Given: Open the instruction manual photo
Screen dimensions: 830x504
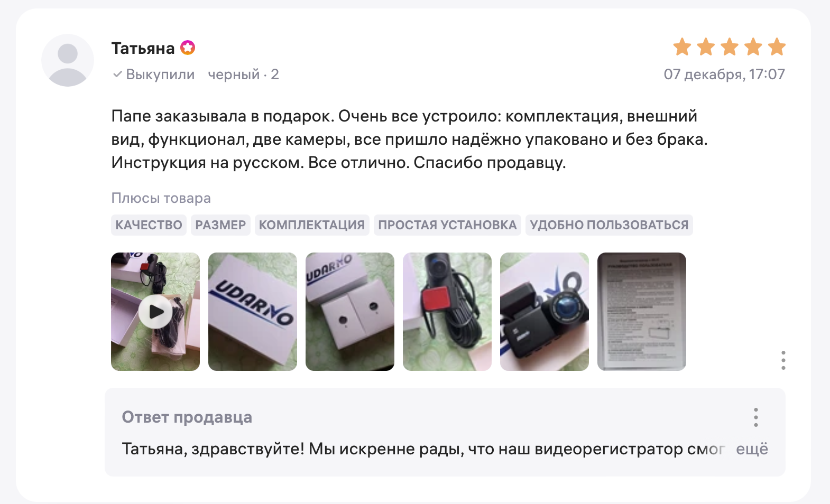Looking at the screenshot, I should tap(642, 312).
